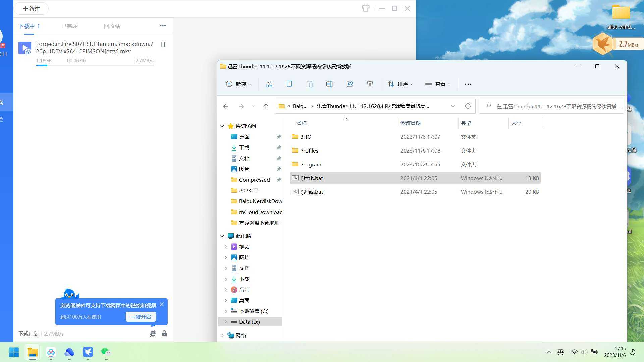Click the skin/shirt icon in Thunder
Image resolution: width=644 pixels, height=362 pixels.
366,8
